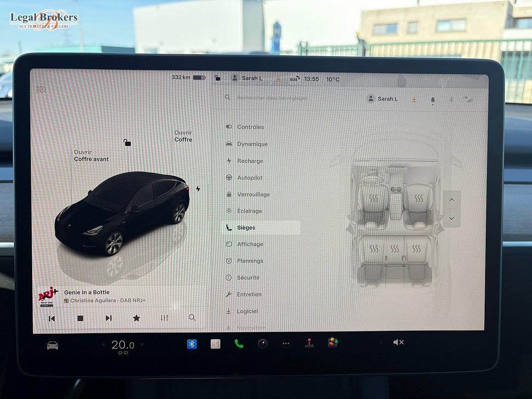Tap Ouvrir Coffre avant button

(91, 156)
